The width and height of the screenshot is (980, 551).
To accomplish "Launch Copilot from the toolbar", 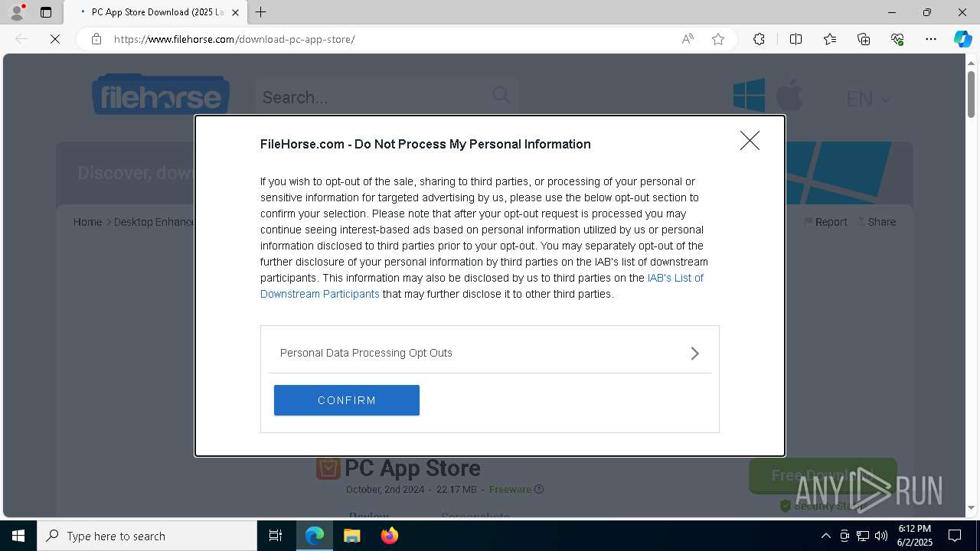I will [x=962, y=39].
